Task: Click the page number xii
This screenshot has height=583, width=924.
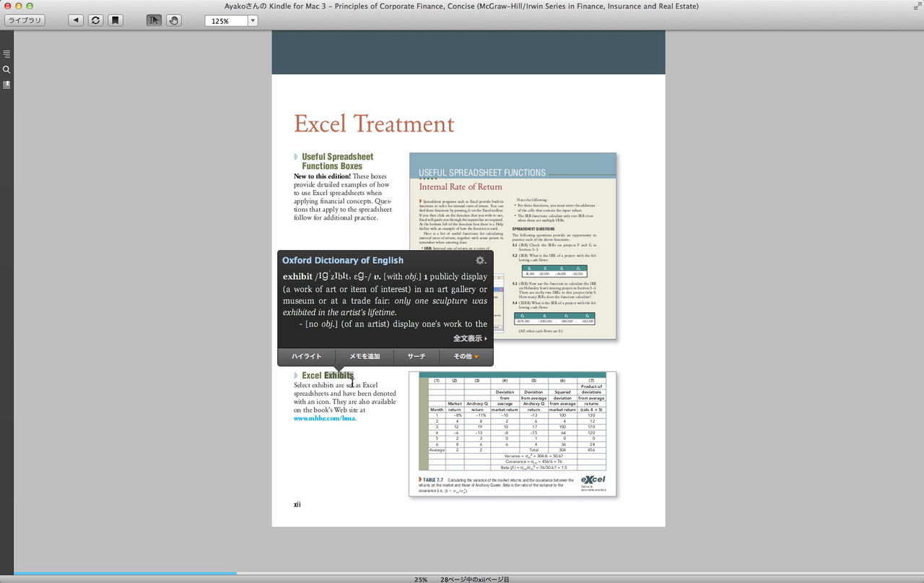Action: pos(297,504)
